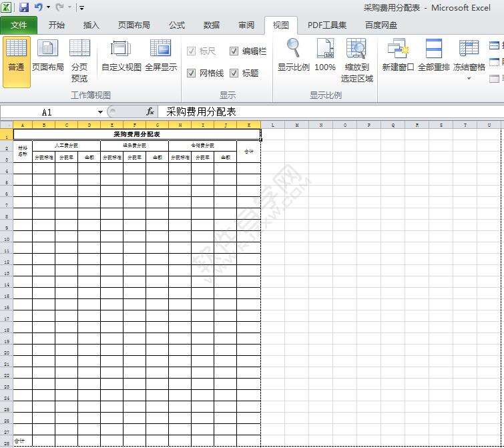Switch to 分页预览 page break preview

pos(79,60)
